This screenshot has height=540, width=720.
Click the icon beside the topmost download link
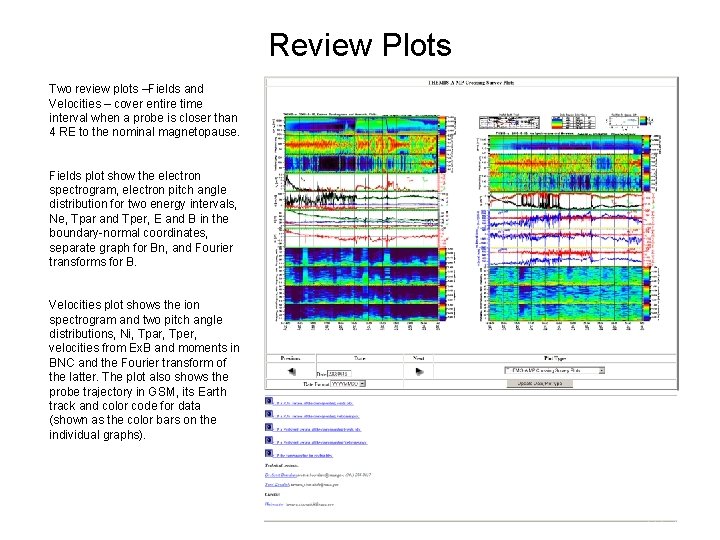[269, 401]
